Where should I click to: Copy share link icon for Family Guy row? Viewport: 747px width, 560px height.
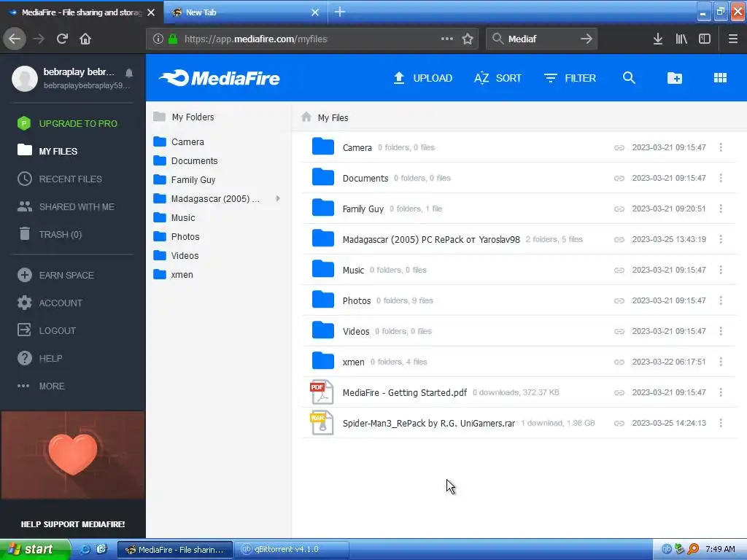click(619, 209)
